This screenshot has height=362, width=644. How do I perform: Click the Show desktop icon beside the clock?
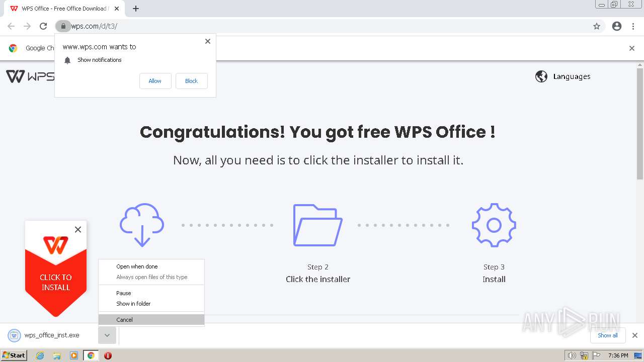(638, 355)
